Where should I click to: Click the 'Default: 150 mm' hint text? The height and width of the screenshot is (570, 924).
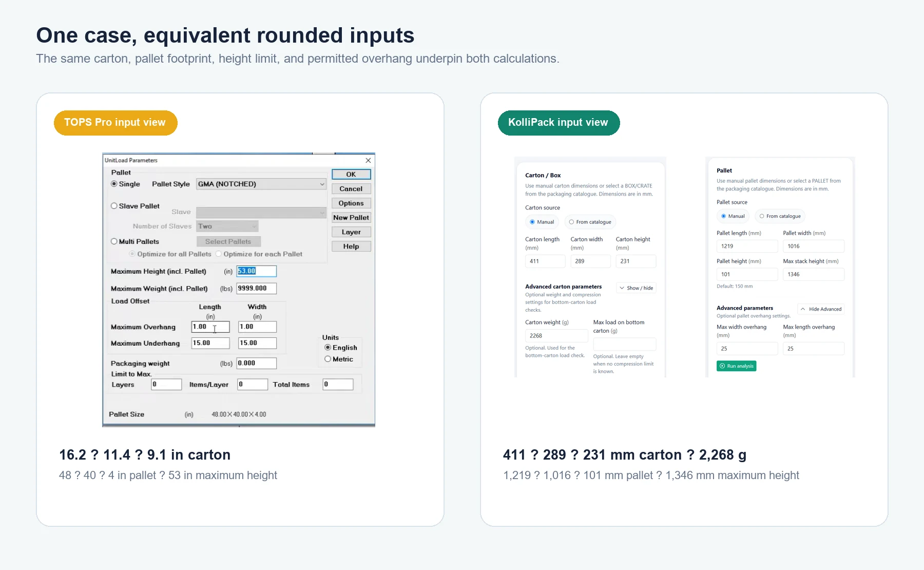click(x=735, y=287)
